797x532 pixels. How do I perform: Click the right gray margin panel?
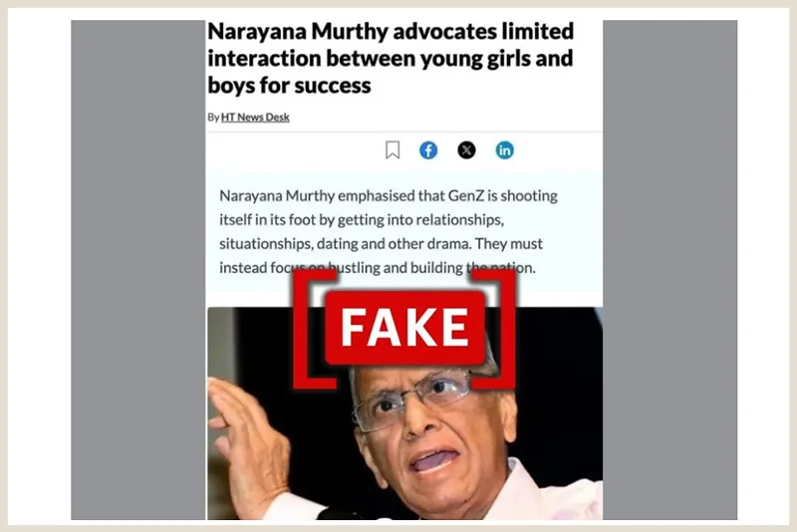pyautogui.click(x=669, y=269)
